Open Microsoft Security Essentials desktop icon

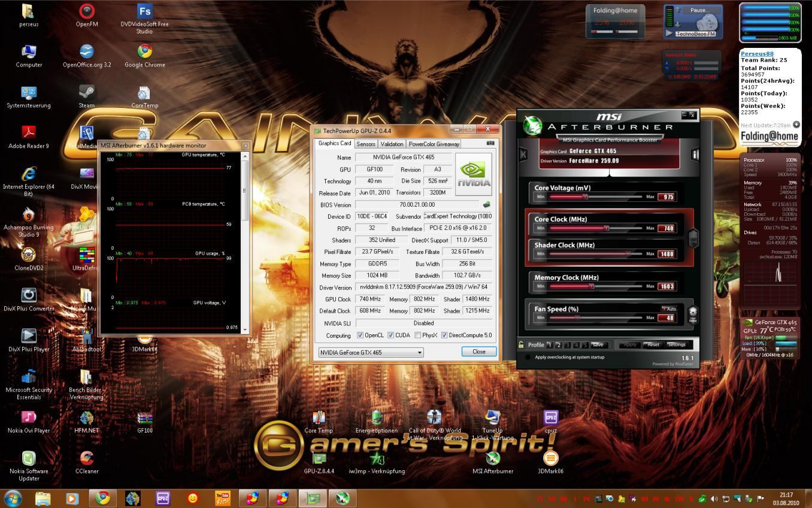point(29,385)
